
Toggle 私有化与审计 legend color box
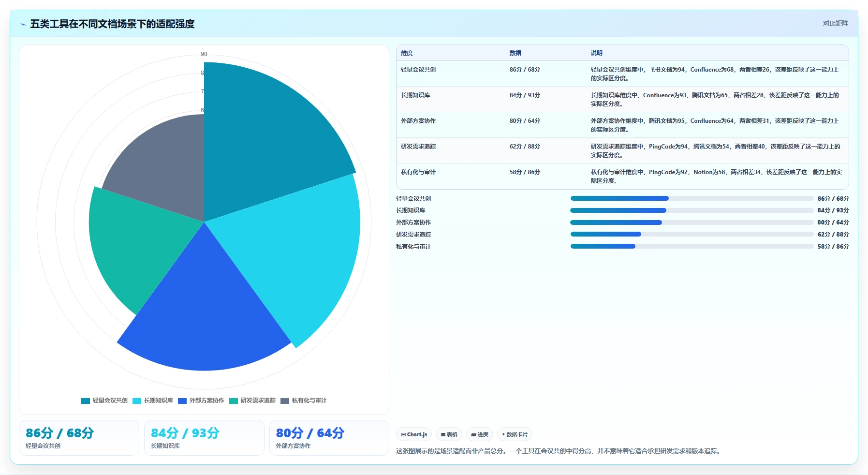pos(285,401)
